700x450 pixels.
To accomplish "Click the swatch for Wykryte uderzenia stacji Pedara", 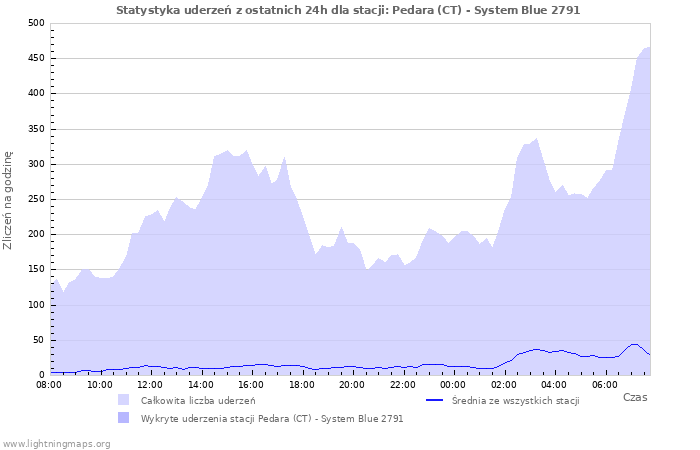I will (x=124, y=418).
